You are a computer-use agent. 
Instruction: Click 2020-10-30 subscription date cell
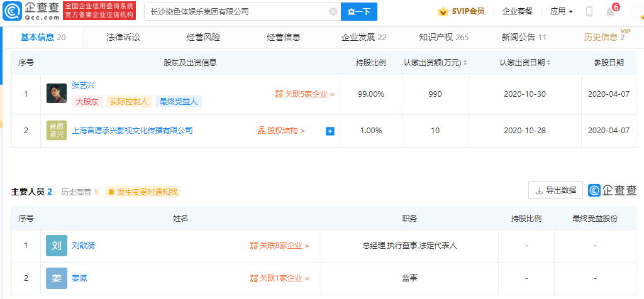[525, 94]
